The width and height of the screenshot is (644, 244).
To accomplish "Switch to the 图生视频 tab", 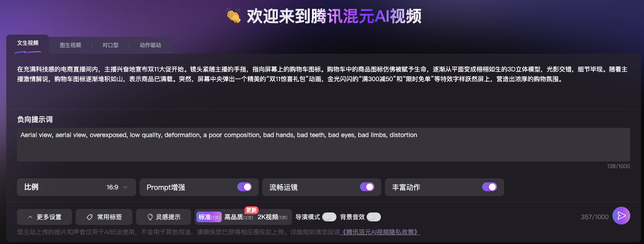I will [x=71, y=45].
